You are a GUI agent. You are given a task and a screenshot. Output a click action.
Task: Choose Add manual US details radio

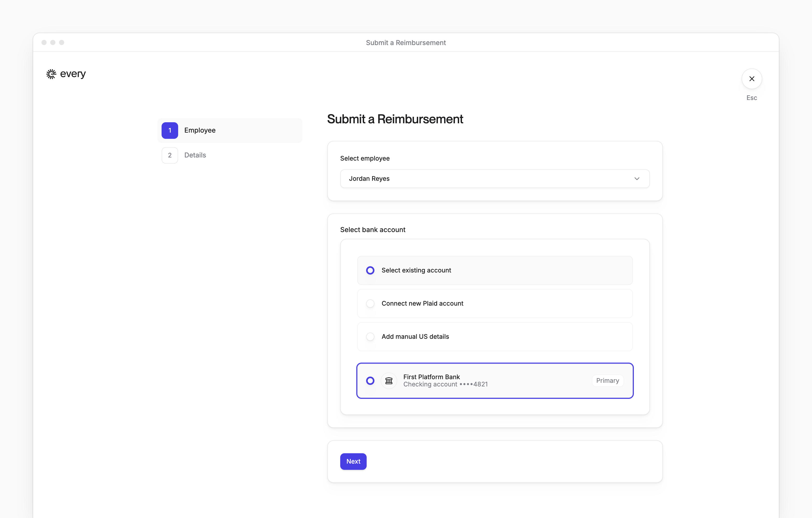[370, 336]
